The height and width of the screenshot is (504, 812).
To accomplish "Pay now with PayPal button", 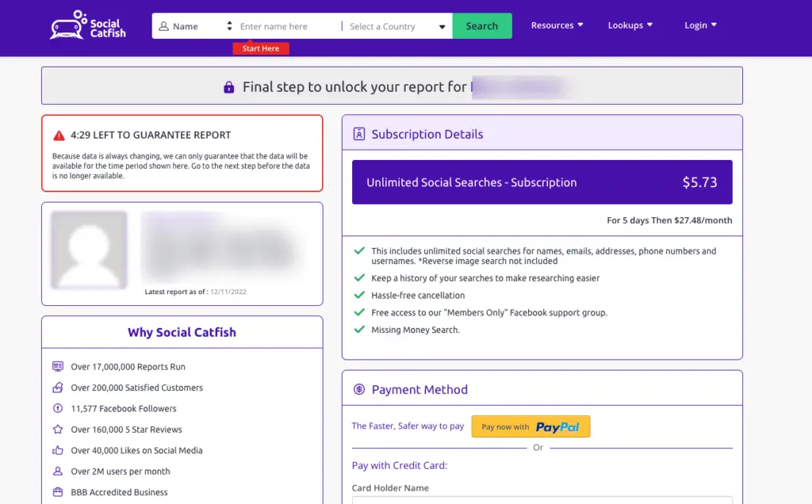I will click(x=530, y=426).
